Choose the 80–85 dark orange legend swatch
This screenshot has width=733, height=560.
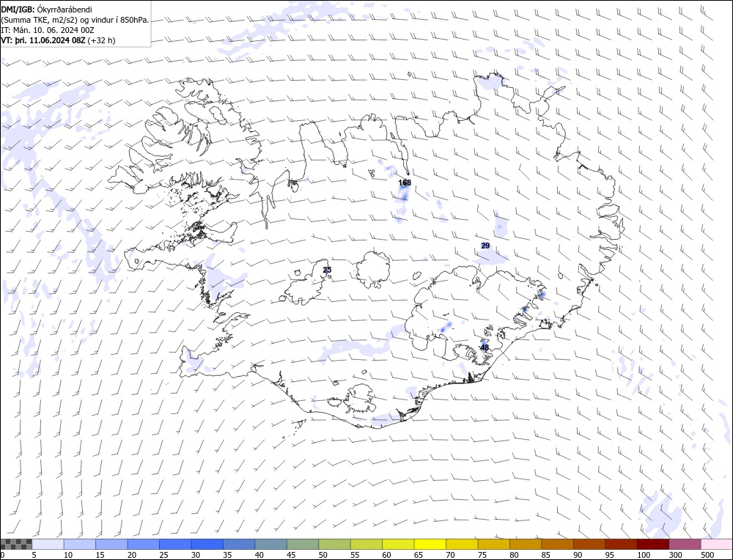click(x=526, y=544)
